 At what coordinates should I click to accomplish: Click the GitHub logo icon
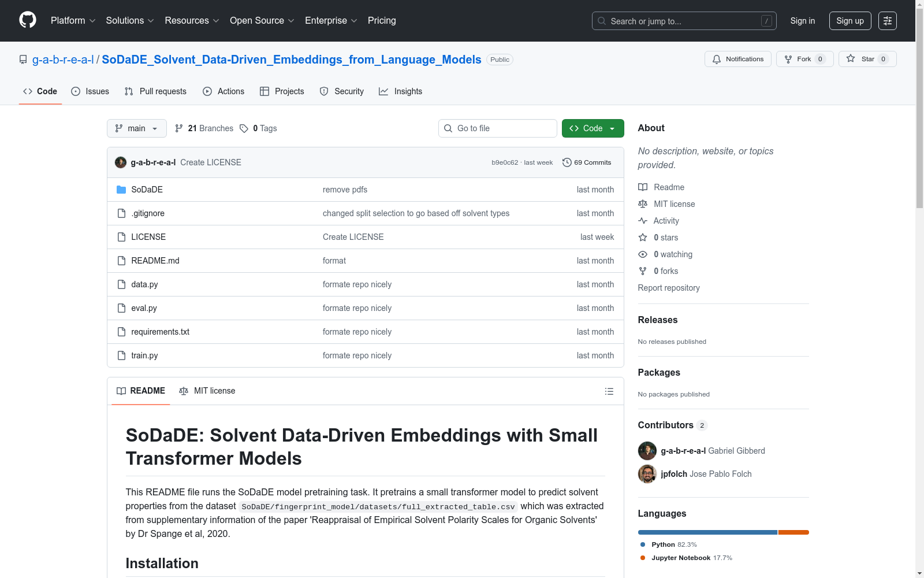click(28, 20)
